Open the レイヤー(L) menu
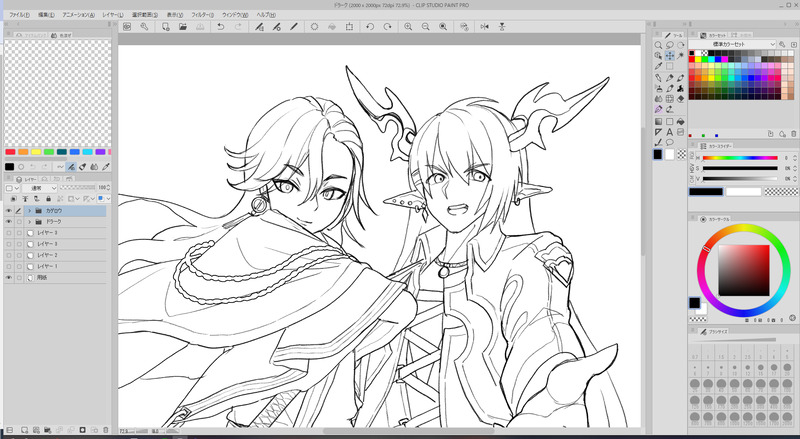Viewport: 800px width, 439px height. (113, 15)
